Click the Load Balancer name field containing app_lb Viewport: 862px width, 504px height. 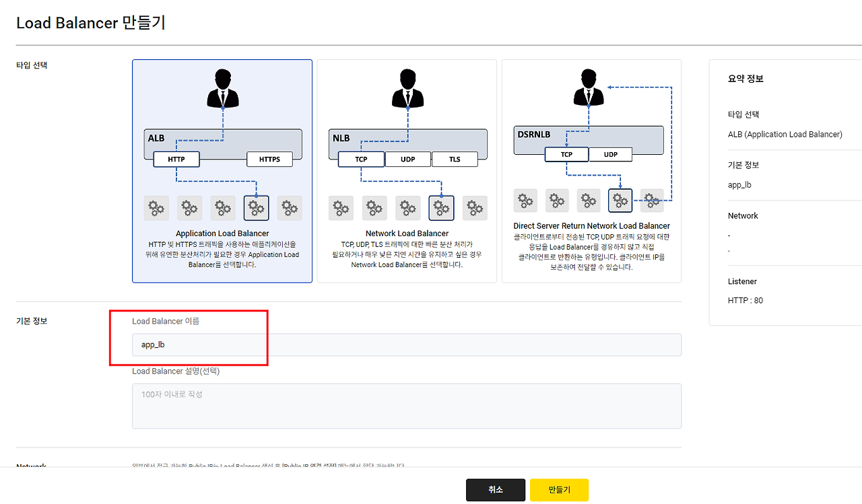click(407, 345)
